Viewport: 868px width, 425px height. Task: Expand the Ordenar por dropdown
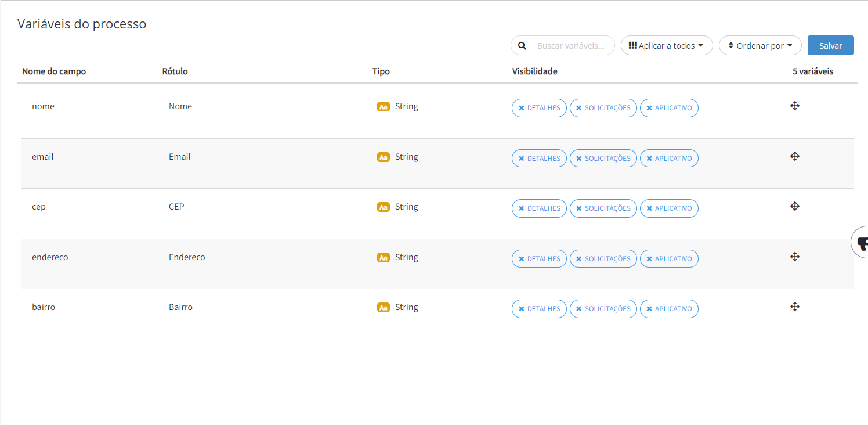[759, 46]
